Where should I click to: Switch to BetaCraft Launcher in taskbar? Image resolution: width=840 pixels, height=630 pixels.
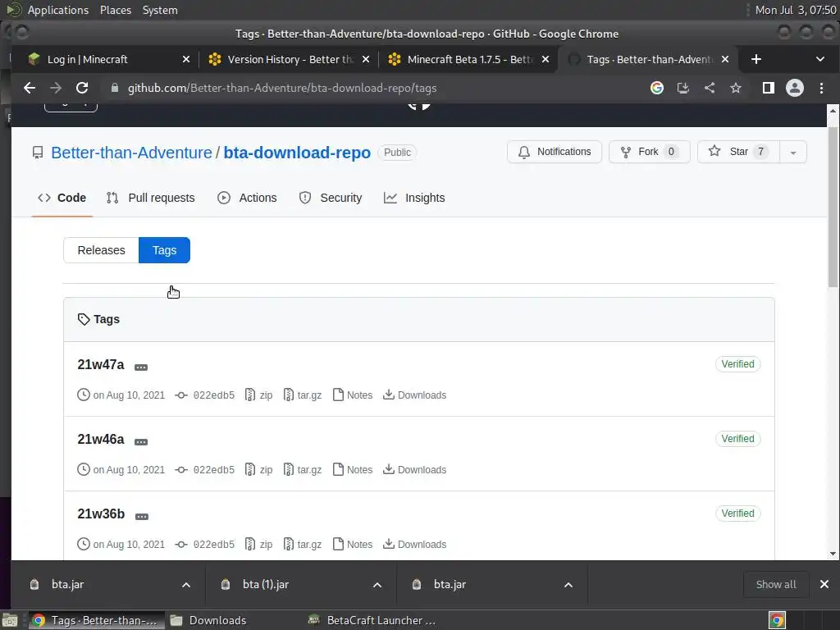pyautogui.click(x=372, y=620)
